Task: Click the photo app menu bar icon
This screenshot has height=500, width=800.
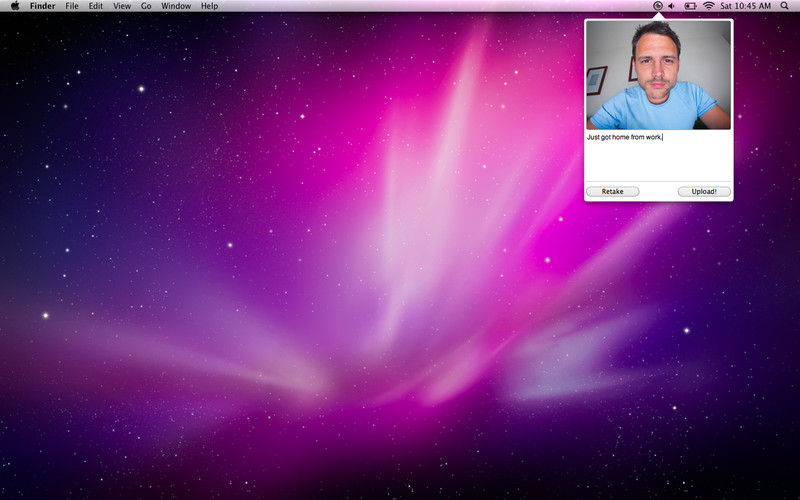Action: 657,6
